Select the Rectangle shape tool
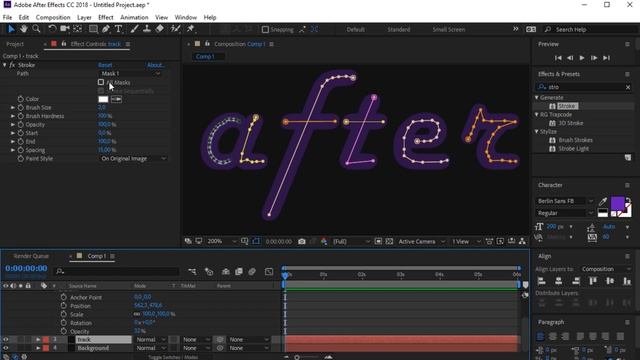Image resolution: width=640 pixels, height=360 pixels. (93, 29)
